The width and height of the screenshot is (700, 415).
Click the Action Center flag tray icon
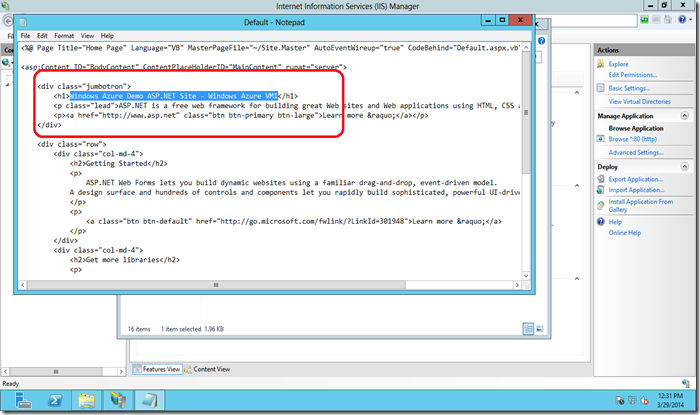pos(620,400)
